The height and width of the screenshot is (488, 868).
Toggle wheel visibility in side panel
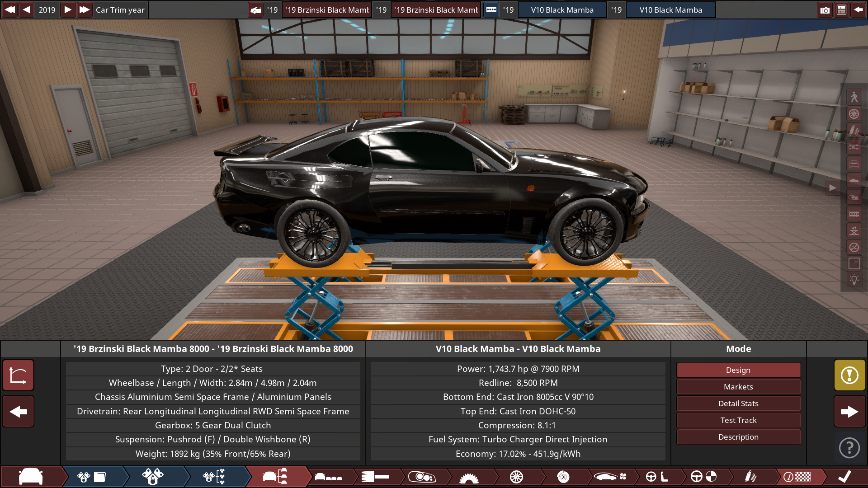(x=854, y=113)
